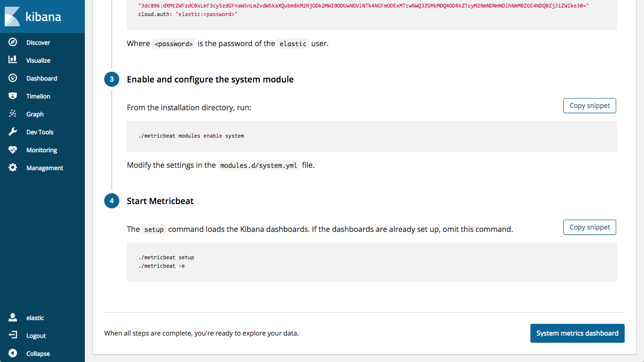Click the ./metricbeat -e command line
The image size is (644, 362).
point(162,266)
